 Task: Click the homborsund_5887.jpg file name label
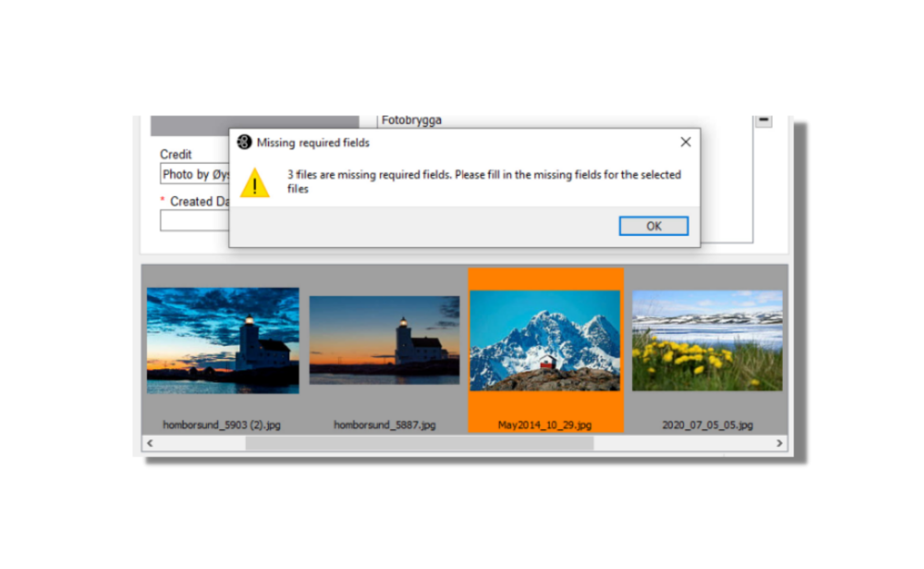(384, 425)
